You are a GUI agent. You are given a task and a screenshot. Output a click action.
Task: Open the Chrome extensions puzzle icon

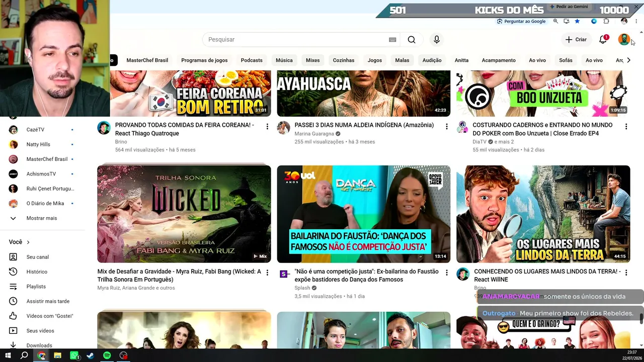tap(606, 21)
